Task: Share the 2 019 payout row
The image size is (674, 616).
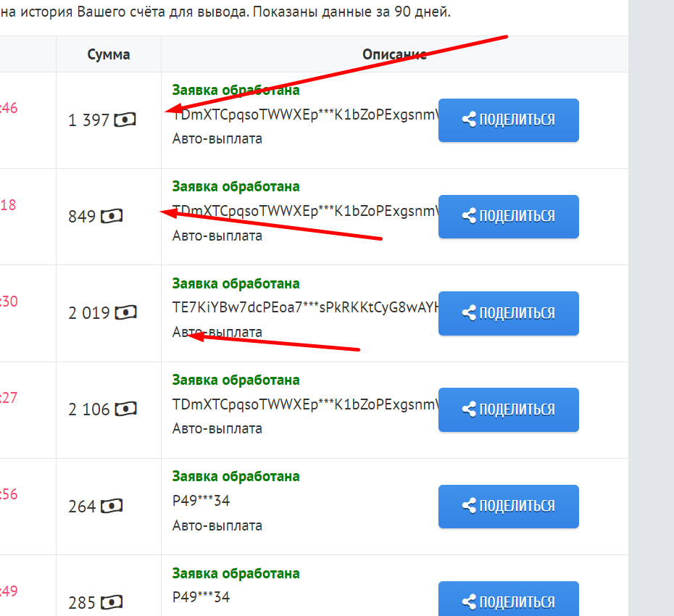Action: (x=509, y=313)
